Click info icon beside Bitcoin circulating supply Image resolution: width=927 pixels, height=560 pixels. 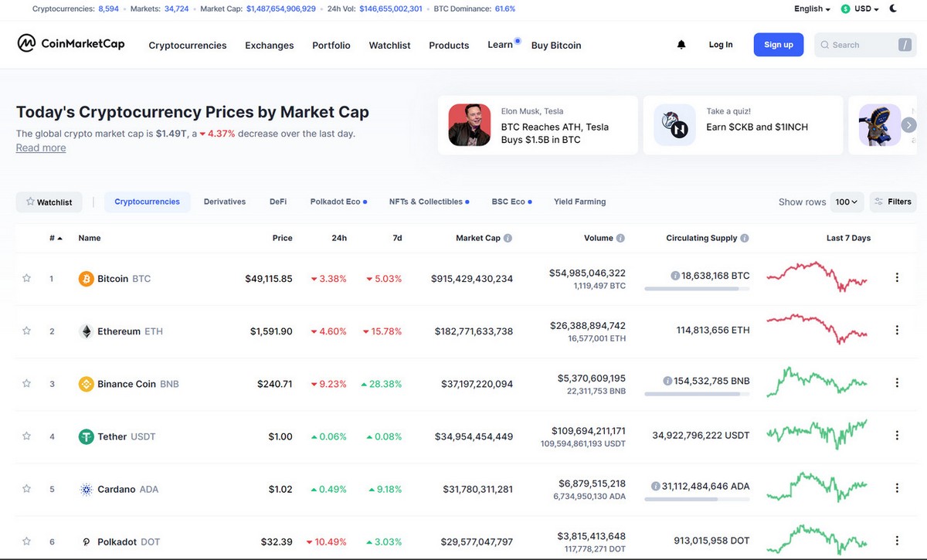pyautogui.click(x=675, y=275)
